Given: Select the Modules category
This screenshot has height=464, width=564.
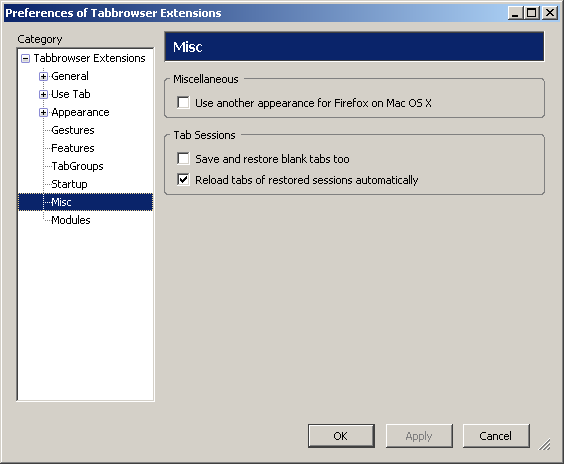Looking at the screenshot, I should coord(70,220).
